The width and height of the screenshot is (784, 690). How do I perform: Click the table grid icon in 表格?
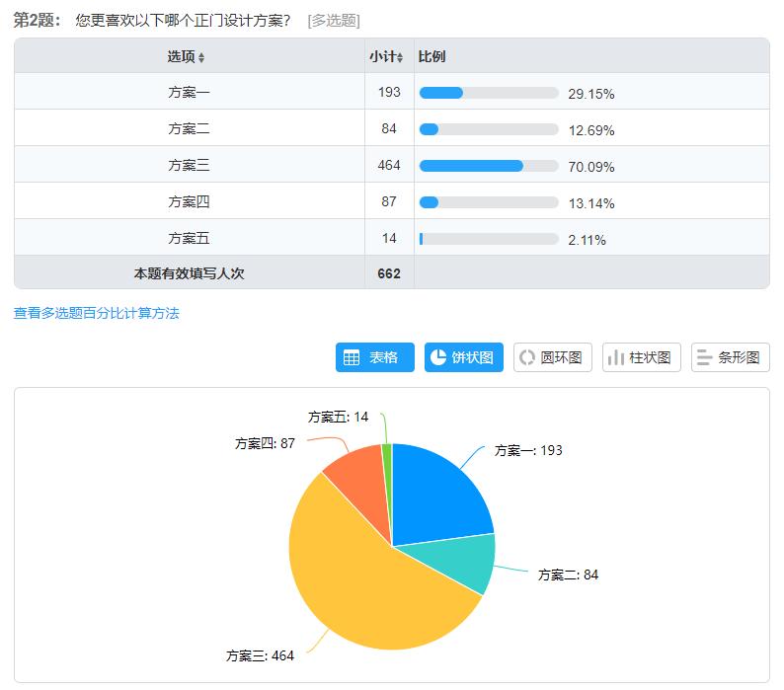(352, 357)
